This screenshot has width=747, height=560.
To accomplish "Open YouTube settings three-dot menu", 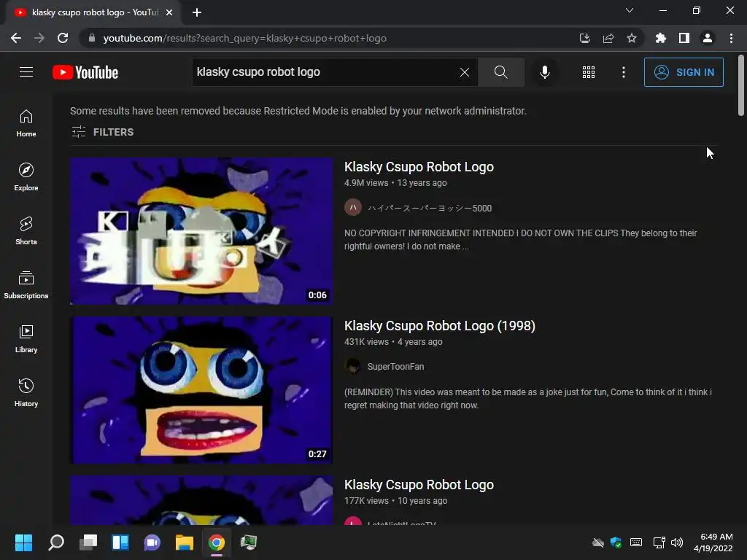I will click(623, 72).
